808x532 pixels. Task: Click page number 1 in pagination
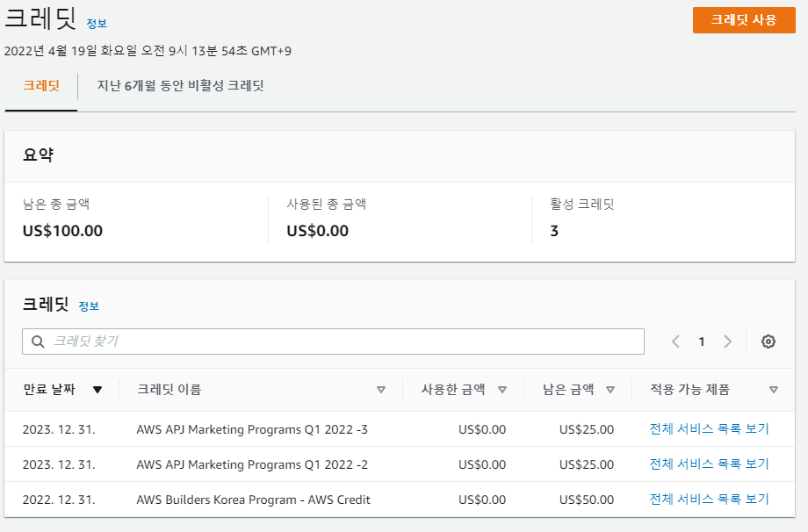click(702, 341)
